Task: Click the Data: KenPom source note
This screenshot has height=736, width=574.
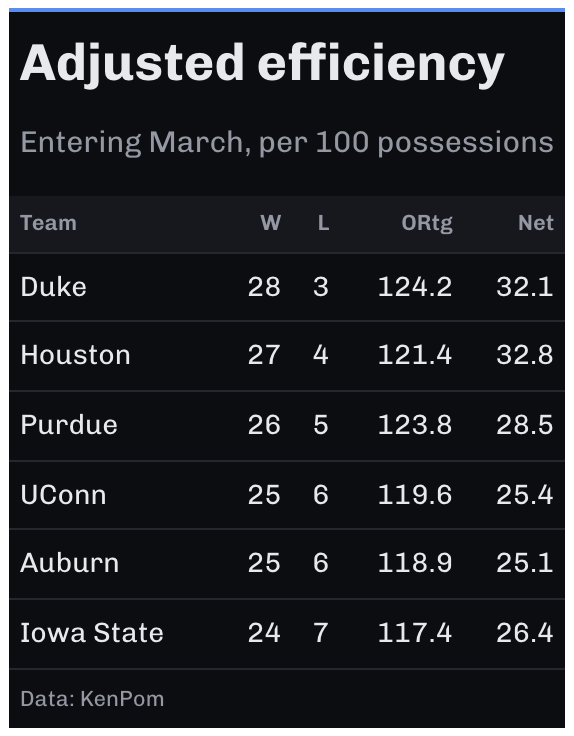Action: pyautogui.click(x=92, y=698)
